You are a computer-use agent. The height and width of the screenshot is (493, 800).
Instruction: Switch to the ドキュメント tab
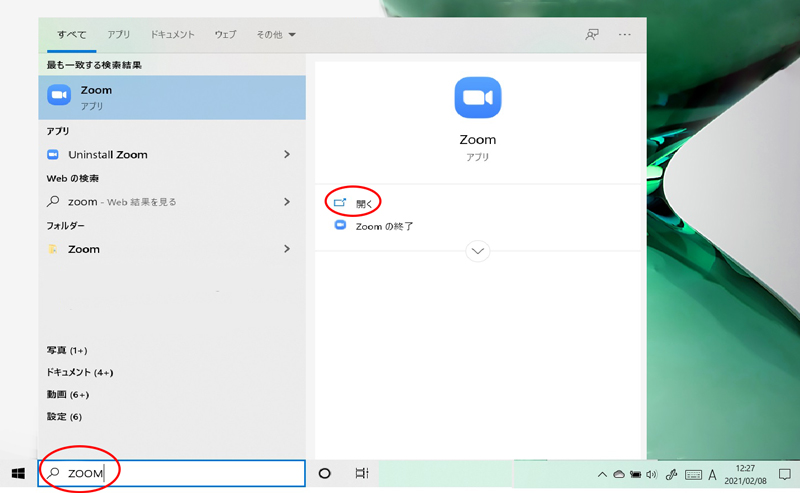click(x=172, y=34)
